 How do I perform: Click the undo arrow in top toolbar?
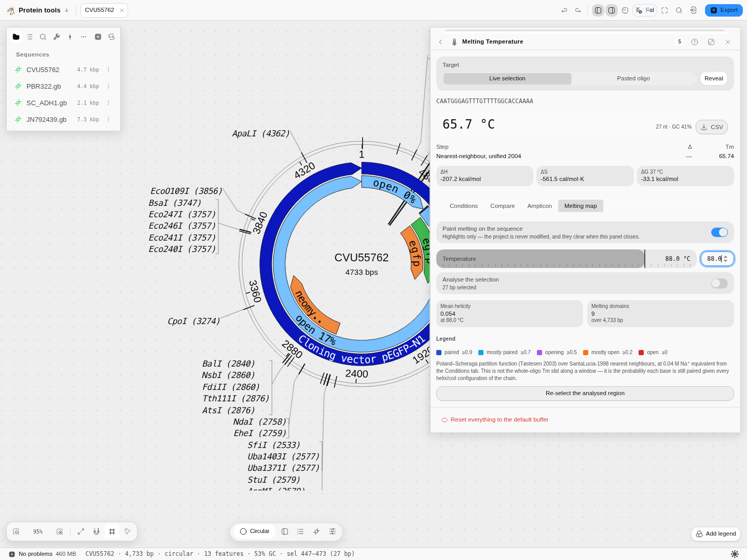click(x=564, y=10)
